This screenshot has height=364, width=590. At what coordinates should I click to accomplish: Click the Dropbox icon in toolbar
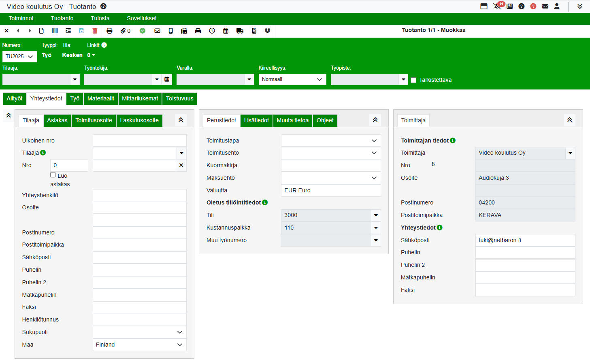pyautogui.click(x=268, y=31)
